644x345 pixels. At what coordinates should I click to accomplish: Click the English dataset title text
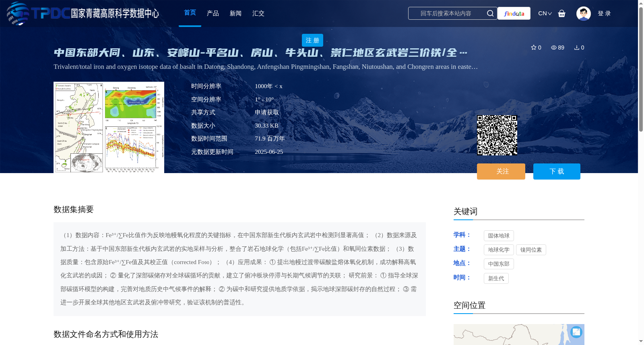266,66
